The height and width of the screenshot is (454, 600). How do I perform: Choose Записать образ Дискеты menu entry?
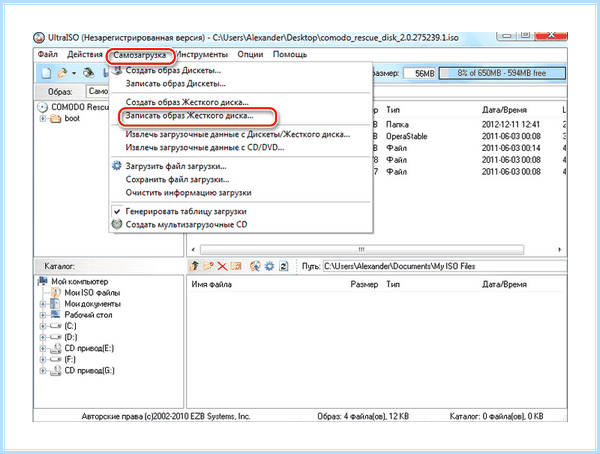pyautogui.click(x=240, y=83)
